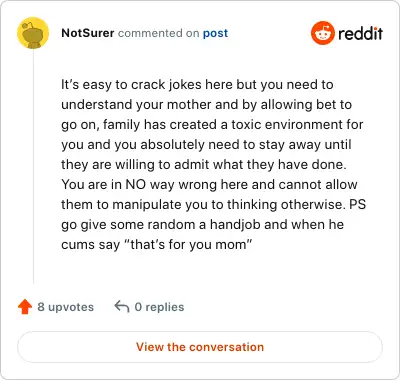Click the reply arrow icon

pos(122,307)
